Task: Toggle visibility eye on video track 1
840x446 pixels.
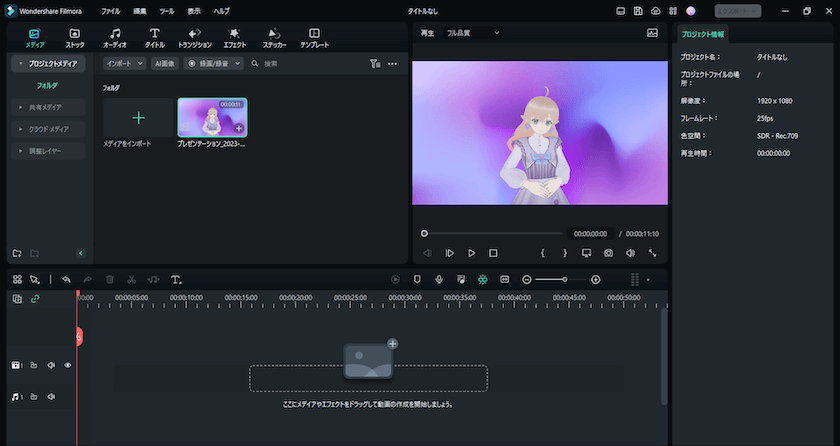Action: coord(68,365)
